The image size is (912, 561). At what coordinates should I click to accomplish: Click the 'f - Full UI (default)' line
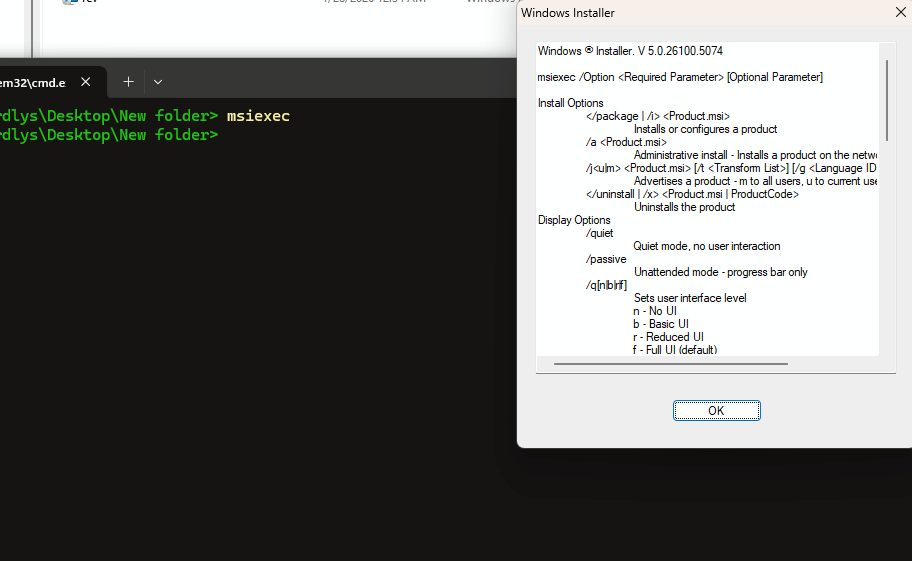pyautogui.click(x=675, y=350)
